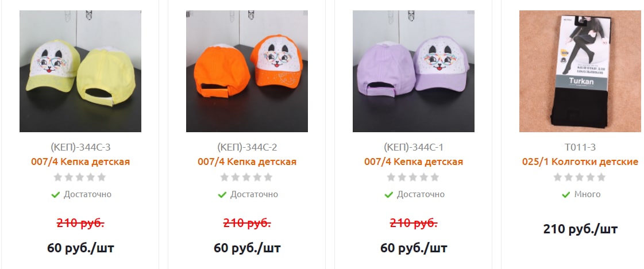Open product link under (КЕП)-344С-1
Screen dimensions: 644x269
click(414, 162)
